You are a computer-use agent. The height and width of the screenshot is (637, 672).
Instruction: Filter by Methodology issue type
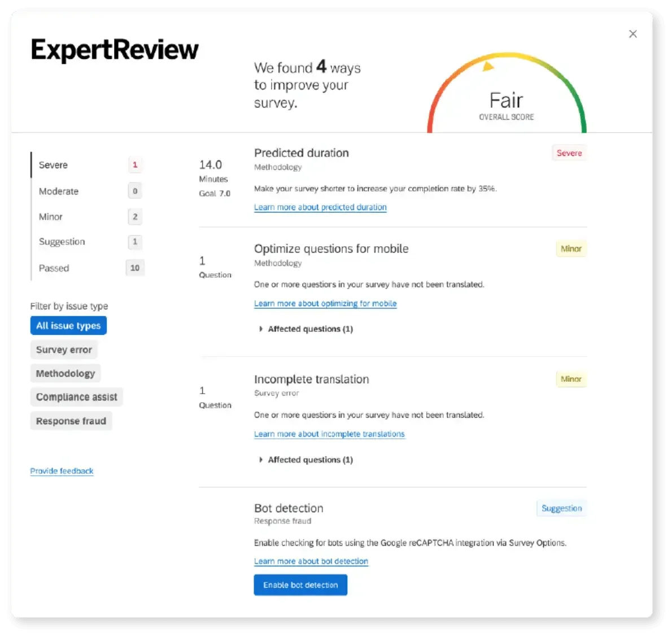point(65,373)
